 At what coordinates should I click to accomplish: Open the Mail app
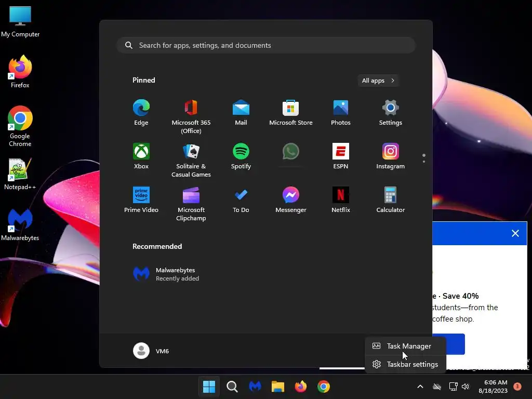[x=241, y=113]
